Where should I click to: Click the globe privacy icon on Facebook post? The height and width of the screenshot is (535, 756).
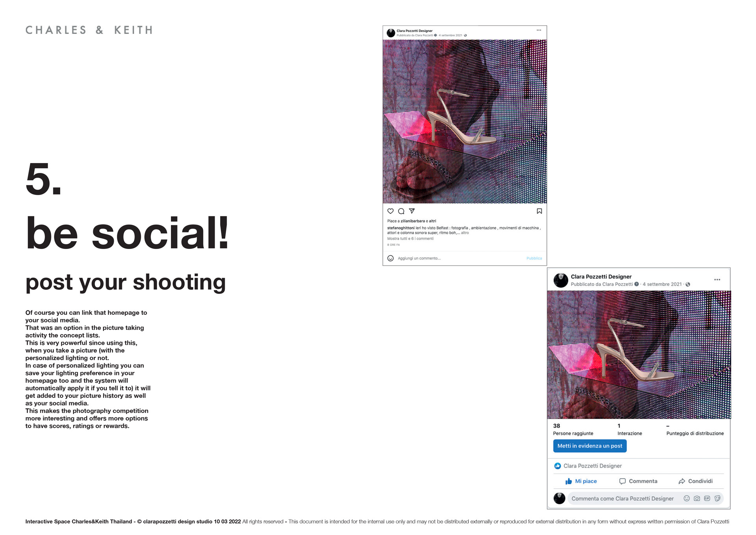[687, 284]
